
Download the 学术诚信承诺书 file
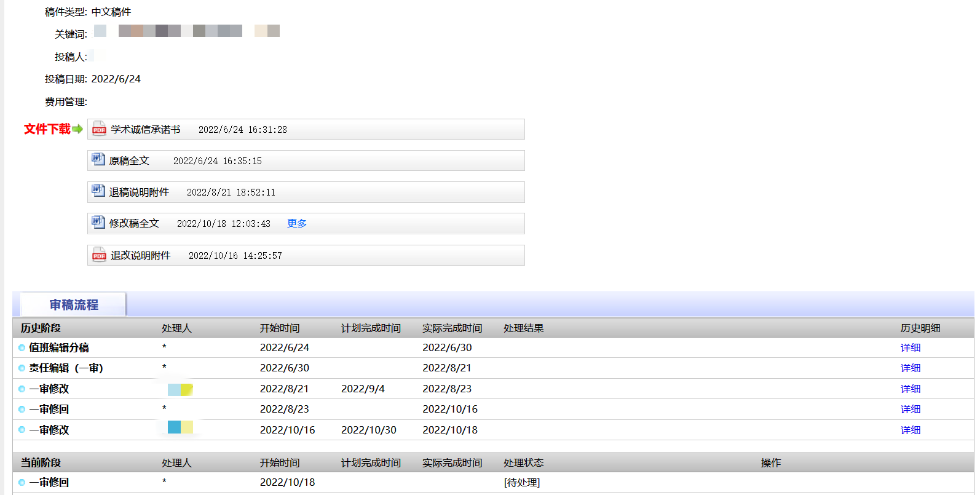[x=146, y=130]
